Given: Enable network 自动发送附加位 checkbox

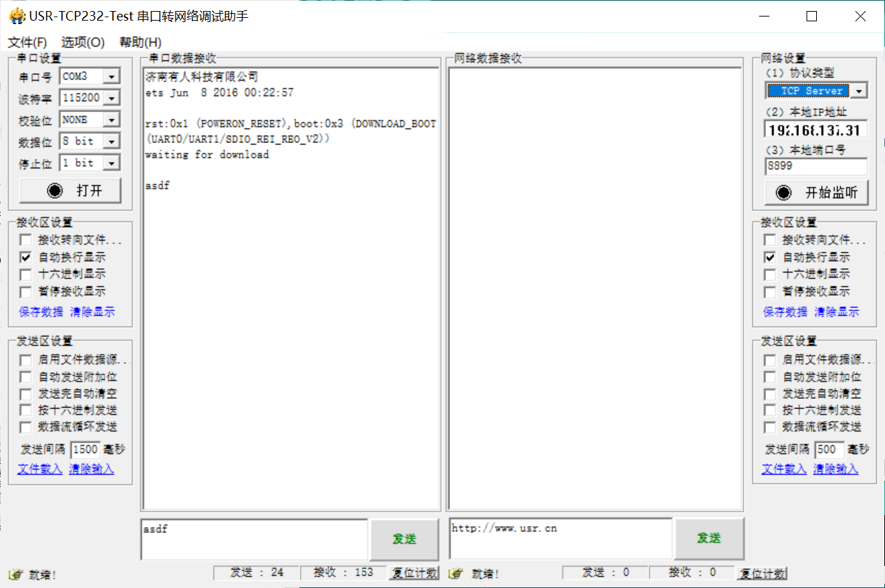Looking at the screenshot, I should click(770, 377).
